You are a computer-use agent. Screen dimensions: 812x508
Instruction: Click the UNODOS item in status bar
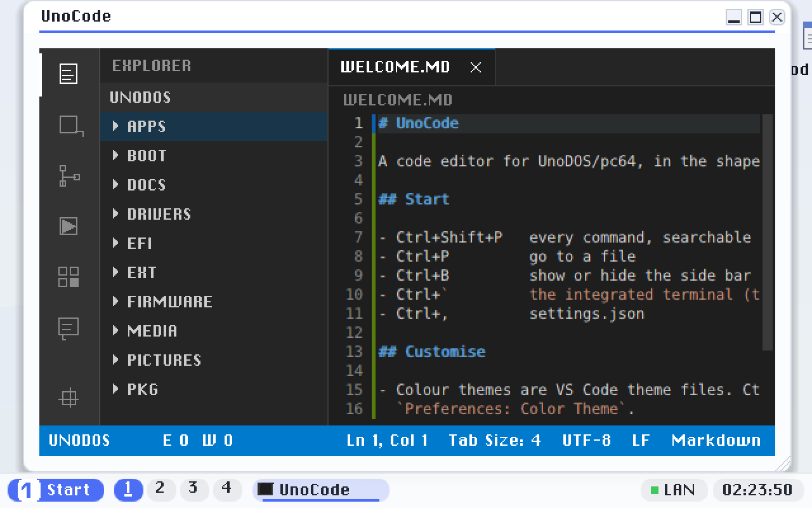click(x=79, y=441)
